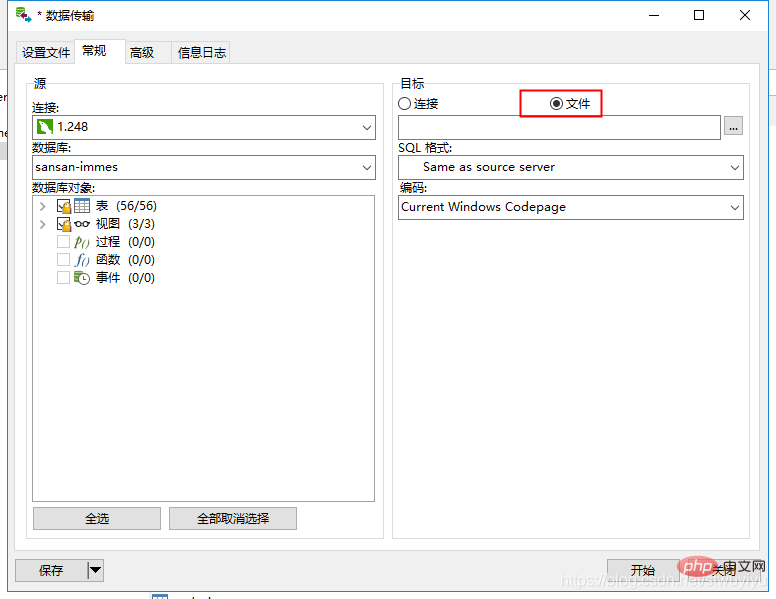This screenshot has width=776, height=599.
Task: Click the 全选 button
Action: [x=97, y=518]
